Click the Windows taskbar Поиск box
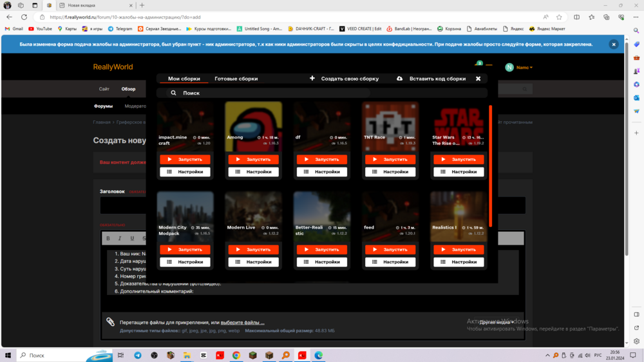This screenshot has width=644, height=362. pyautogui.click(x=64, y=355)
